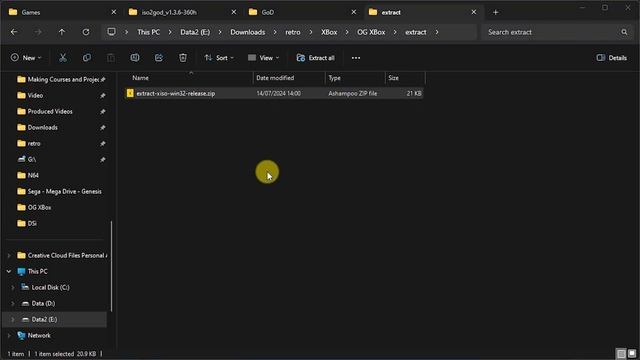Expand Data (D:) drive node

13,304
